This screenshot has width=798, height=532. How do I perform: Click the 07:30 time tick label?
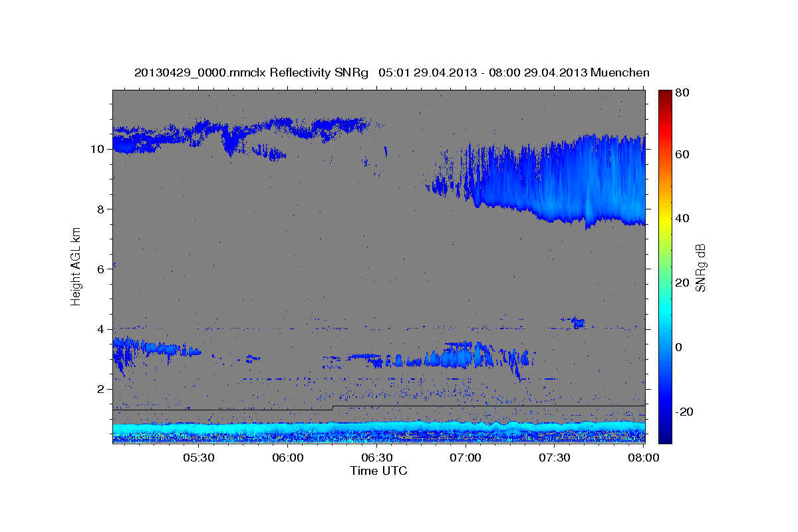555,458
